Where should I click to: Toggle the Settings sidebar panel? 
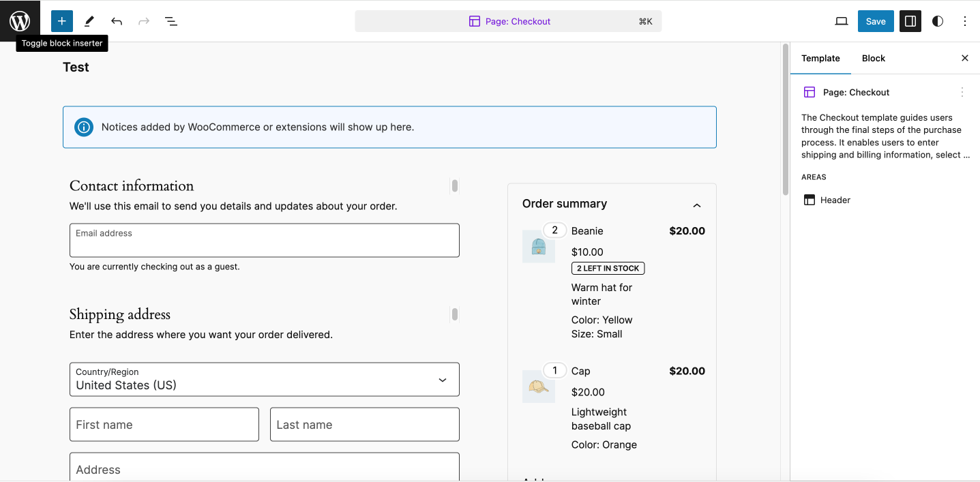pyautogui.click(x=910, y=21)
